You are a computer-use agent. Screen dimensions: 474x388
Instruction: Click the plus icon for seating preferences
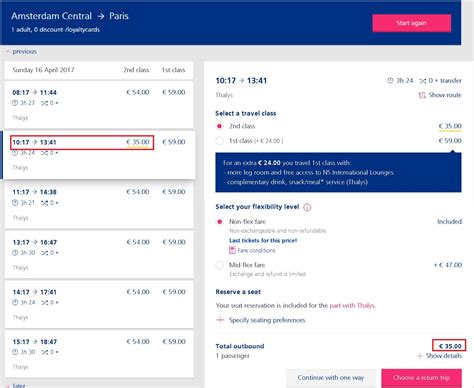pyautogui.click(x=220, y=320)
